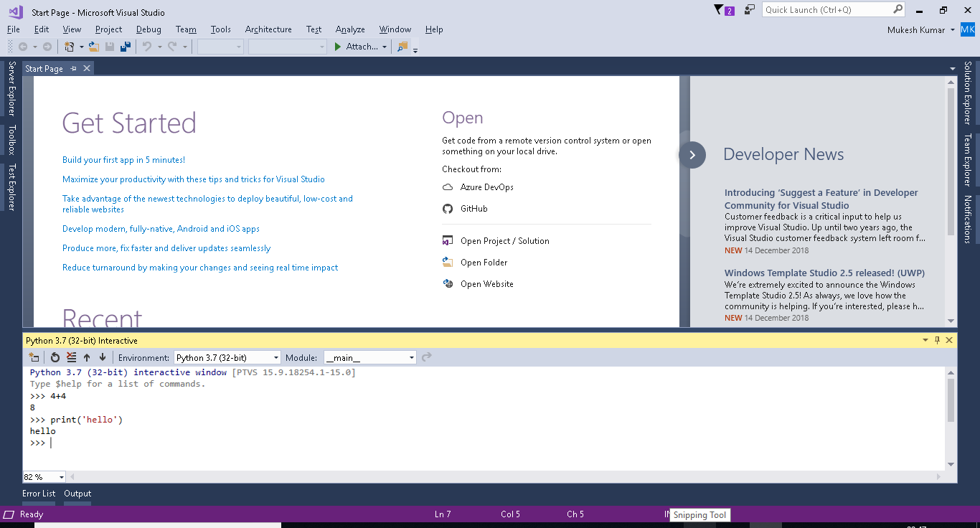Viewport: 980px width, 528px height.
Task: Click New Interactive Window icon in Python panel
Action: click(x=34, y=357)
